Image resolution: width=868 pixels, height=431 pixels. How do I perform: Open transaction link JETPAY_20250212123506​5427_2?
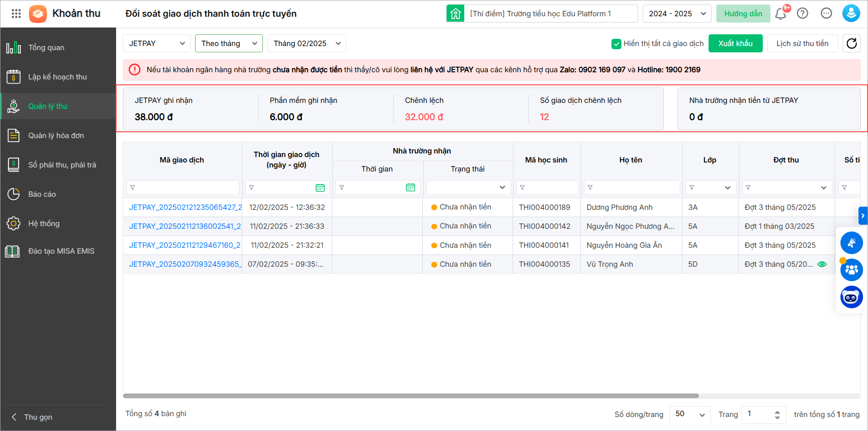185,207
